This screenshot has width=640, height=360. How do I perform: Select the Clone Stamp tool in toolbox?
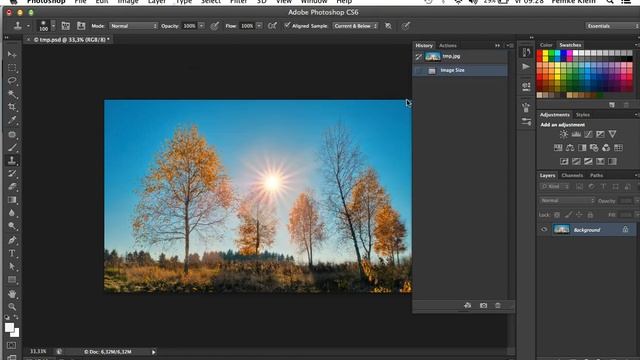tap(12, 160)
